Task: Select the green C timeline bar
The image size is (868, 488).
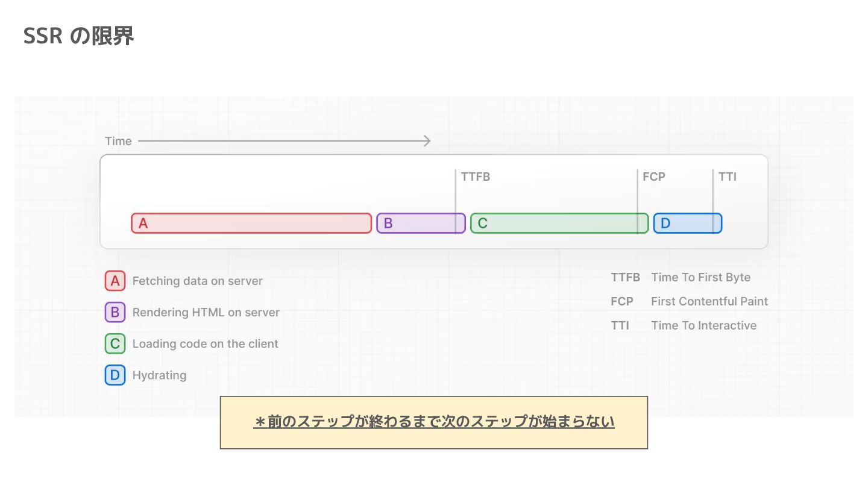Action: click(559, 223)
